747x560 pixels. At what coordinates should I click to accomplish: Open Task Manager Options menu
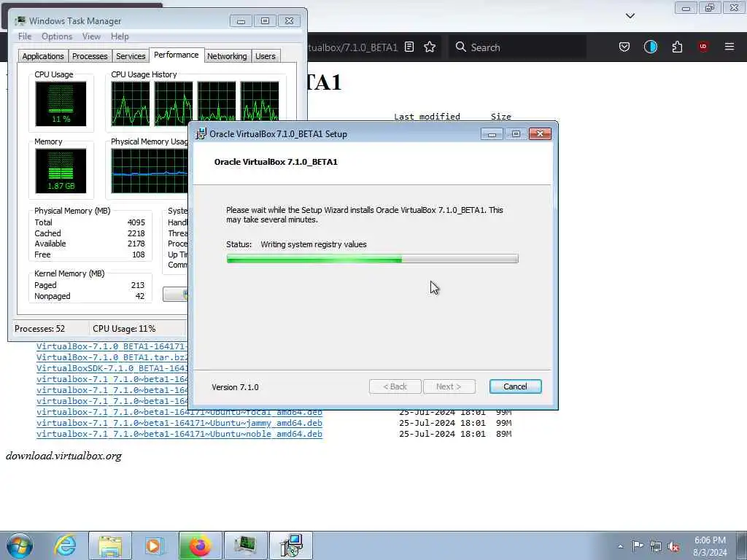click(57, 36)
